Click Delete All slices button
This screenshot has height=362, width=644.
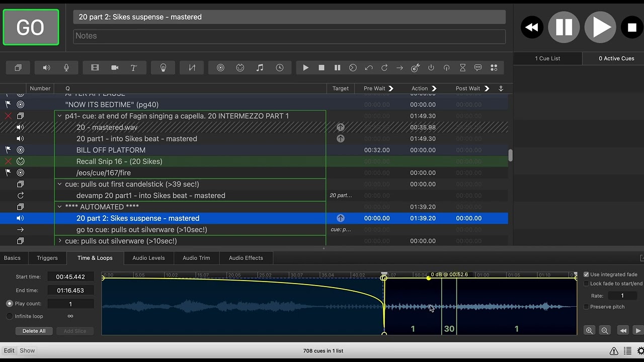(34, 331)
